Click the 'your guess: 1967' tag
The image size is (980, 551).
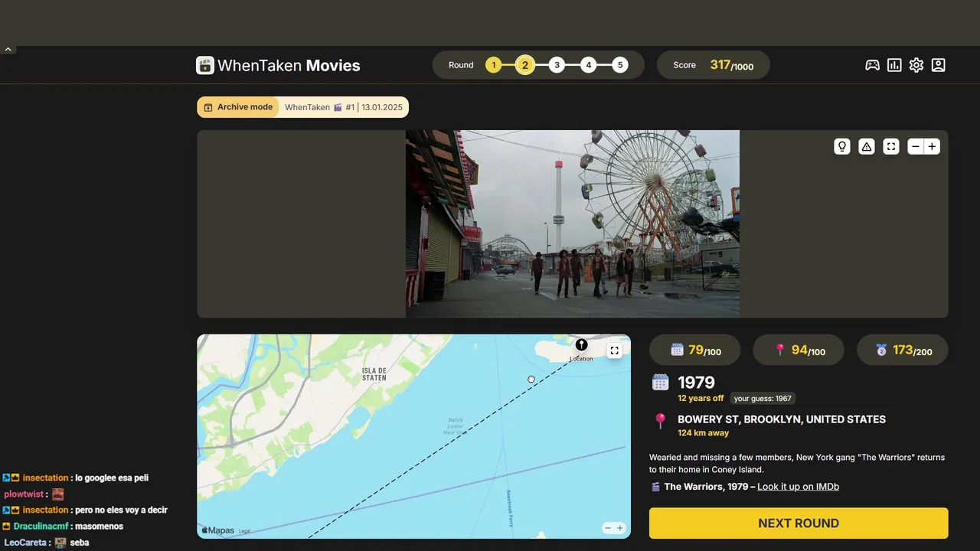(x=762, y=398)
